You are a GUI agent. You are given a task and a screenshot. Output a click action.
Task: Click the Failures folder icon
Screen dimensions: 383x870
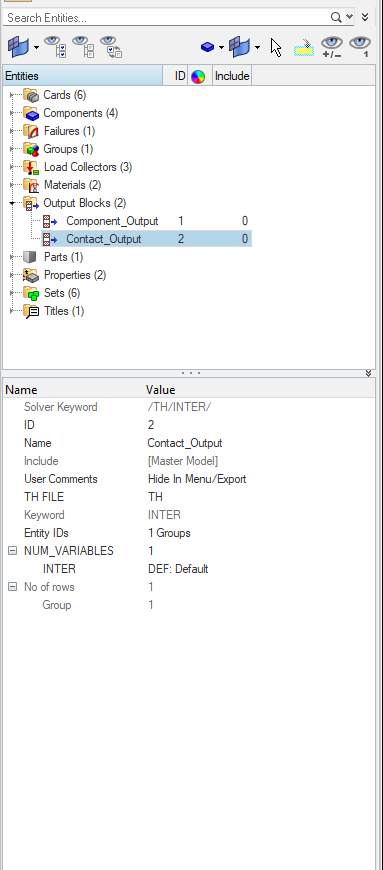click(31, 131)
